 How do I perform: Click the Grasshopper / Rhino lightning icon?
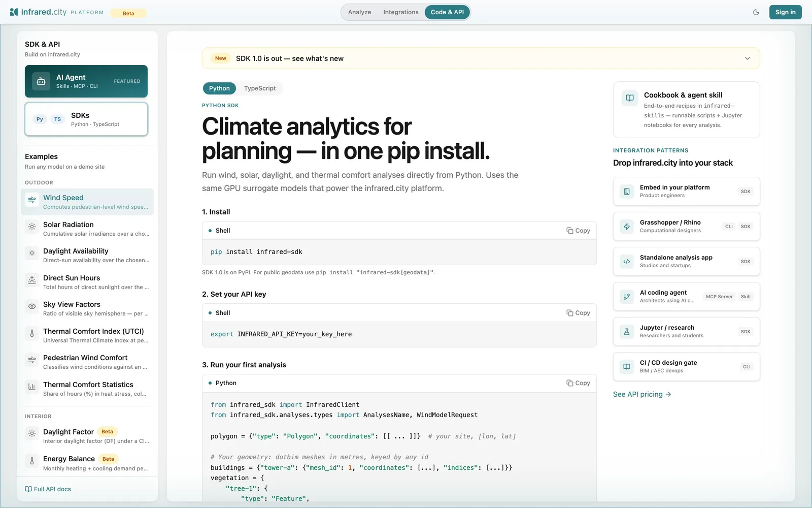[x=627, y=227]
